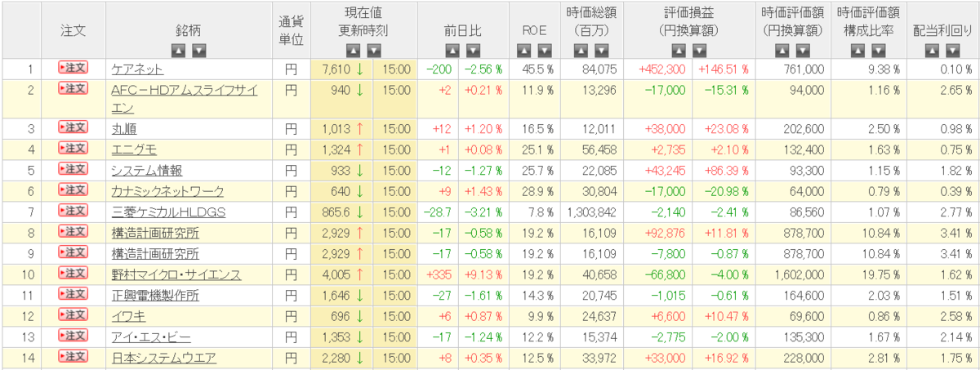Order エニグモ via 注文 button
This screenshot has width=980, height=370.
pyautogui.click(x=73, y=148)
